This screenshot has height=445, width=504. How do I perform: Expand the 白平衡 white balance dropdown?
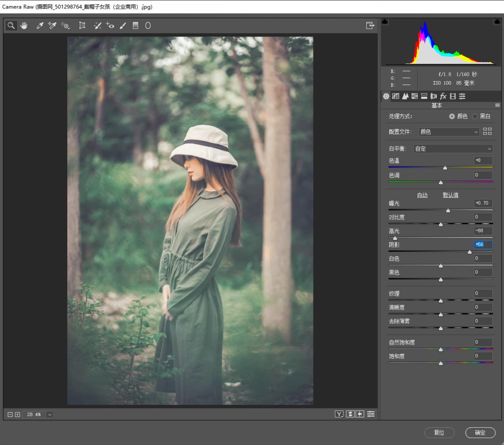pyautogui.click(x=453, y=148)
